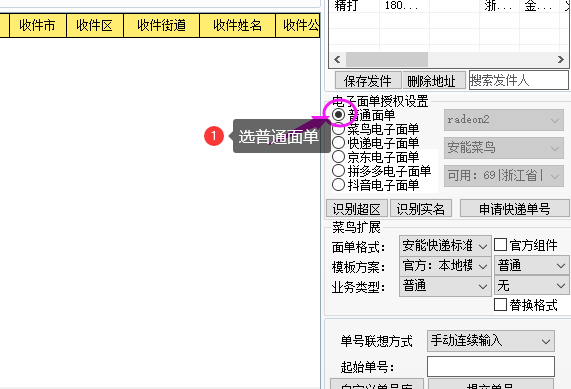Click the 收件姓名 column header
Screen dimensions: 571x389
tap(238, 25)
